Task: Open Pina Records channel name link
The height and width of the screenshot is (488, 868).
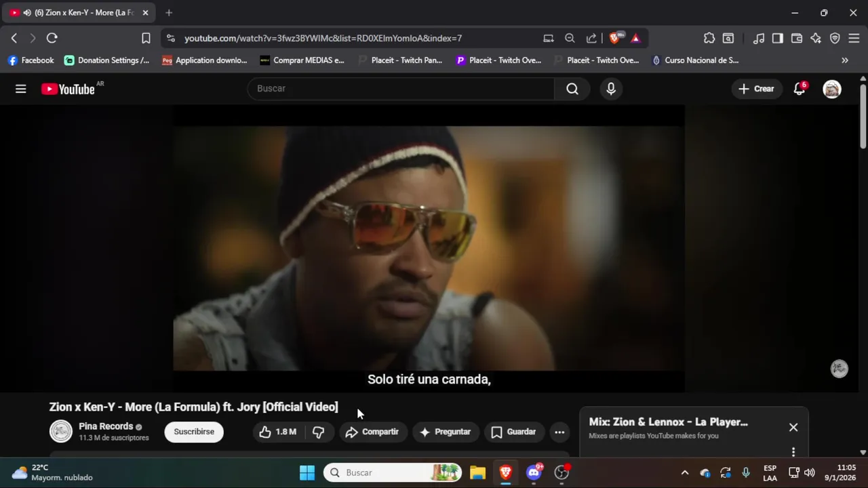Action: [x=106, y=426]
